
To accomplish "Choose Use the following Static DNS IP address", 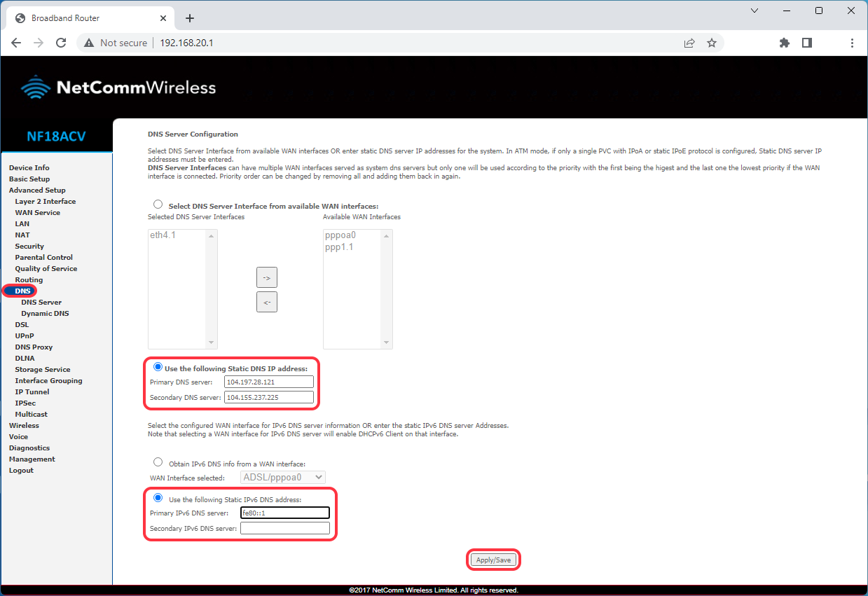I will click(x=158, y=367).
